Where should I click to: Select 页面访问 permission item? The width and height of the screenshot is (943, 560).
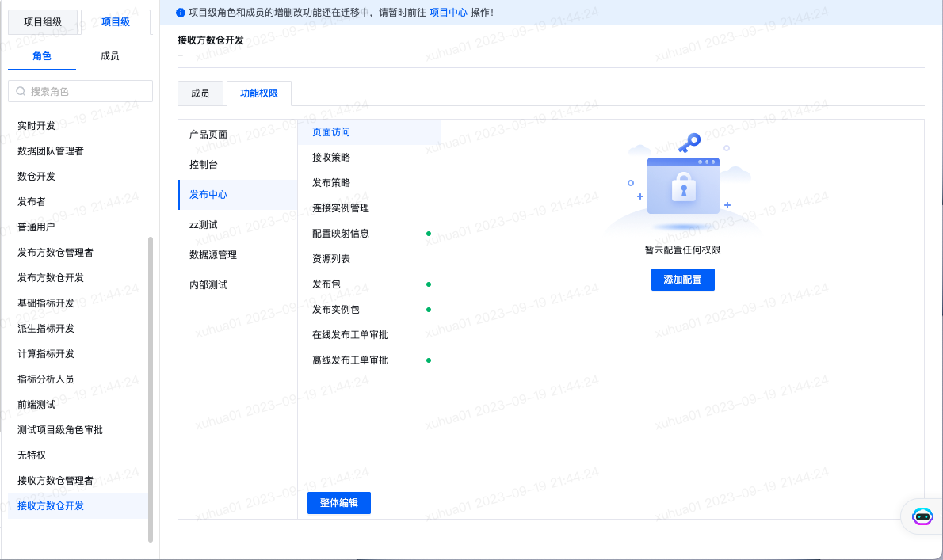(x=369, y=132)
